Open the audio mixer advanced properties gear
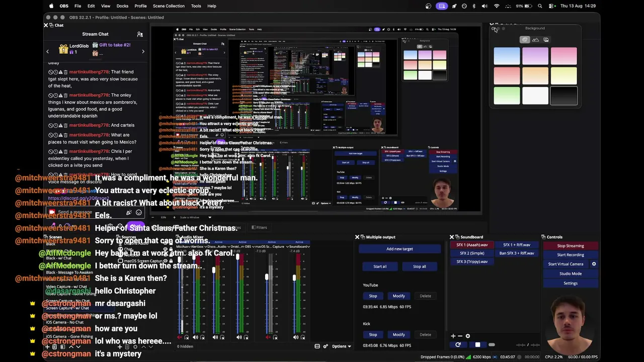Screen dimensions: 644x362 [x=326, y=346]
